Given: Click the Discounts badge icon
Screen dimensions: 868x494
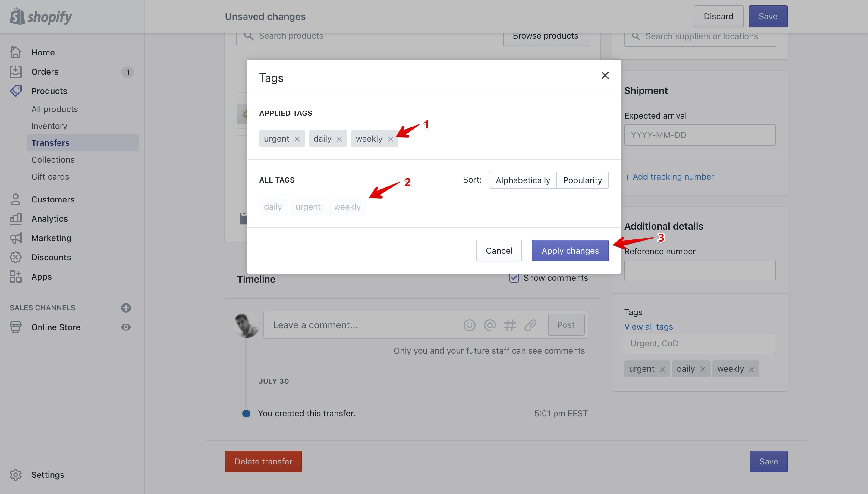Looking at the screenshot, I should tap(16, 257).
